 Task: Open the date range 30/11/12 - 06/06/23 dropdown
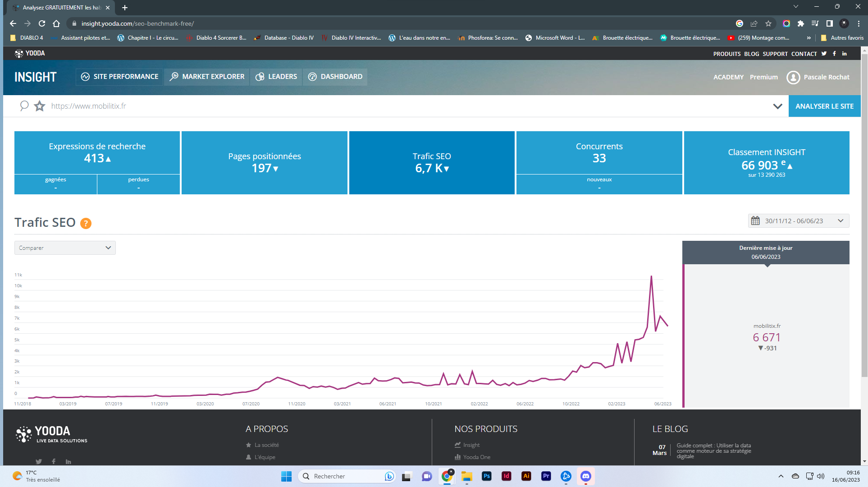tap(799, 221)
